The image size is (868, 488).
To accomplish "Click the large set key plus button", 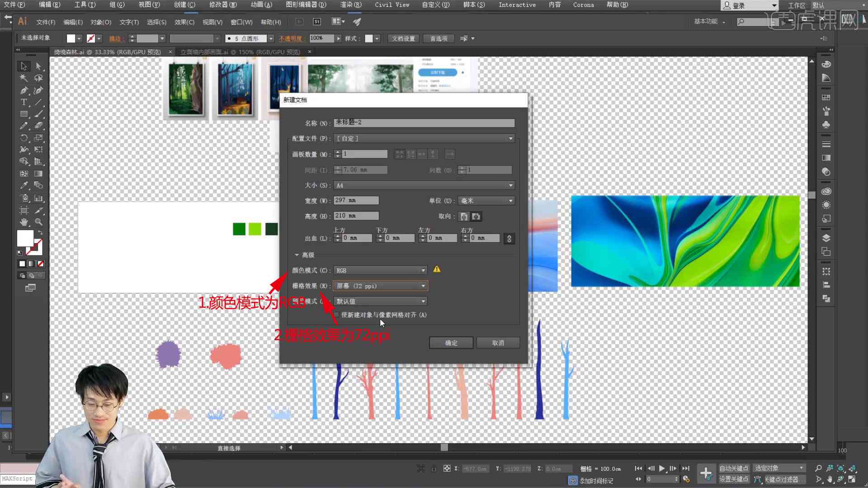I will (706, 474).
